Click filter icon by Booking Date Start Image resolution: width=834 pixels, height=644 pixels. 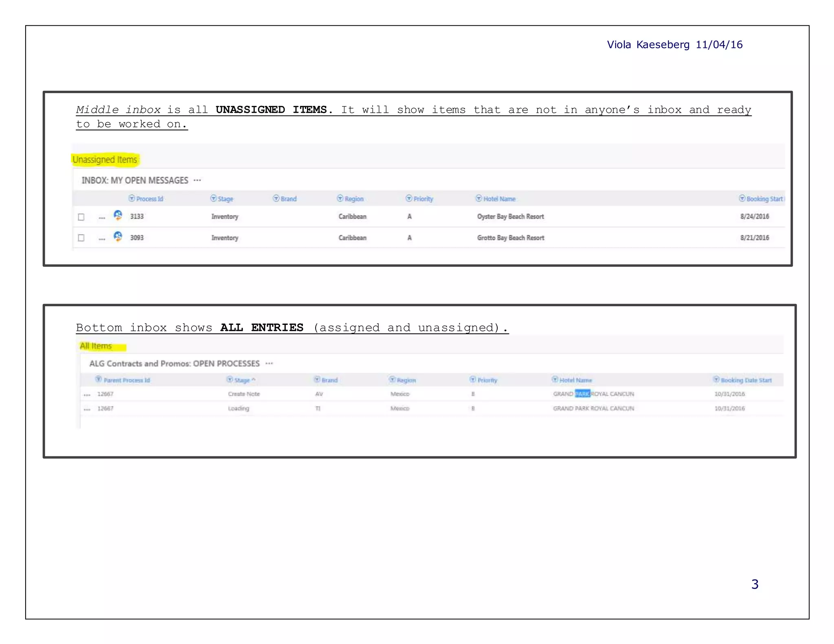[716, 379]
